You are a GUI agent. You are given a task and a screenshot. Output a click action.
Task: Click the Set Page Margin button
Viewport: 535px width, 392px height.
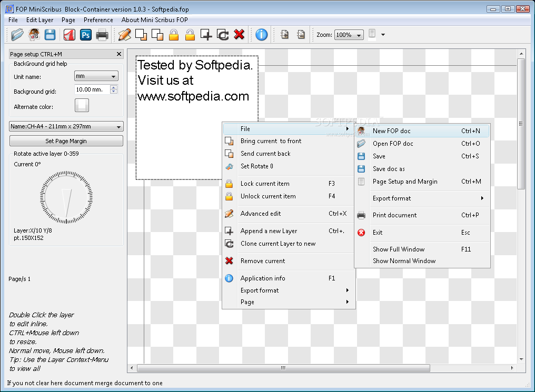(x=66, y=141)
